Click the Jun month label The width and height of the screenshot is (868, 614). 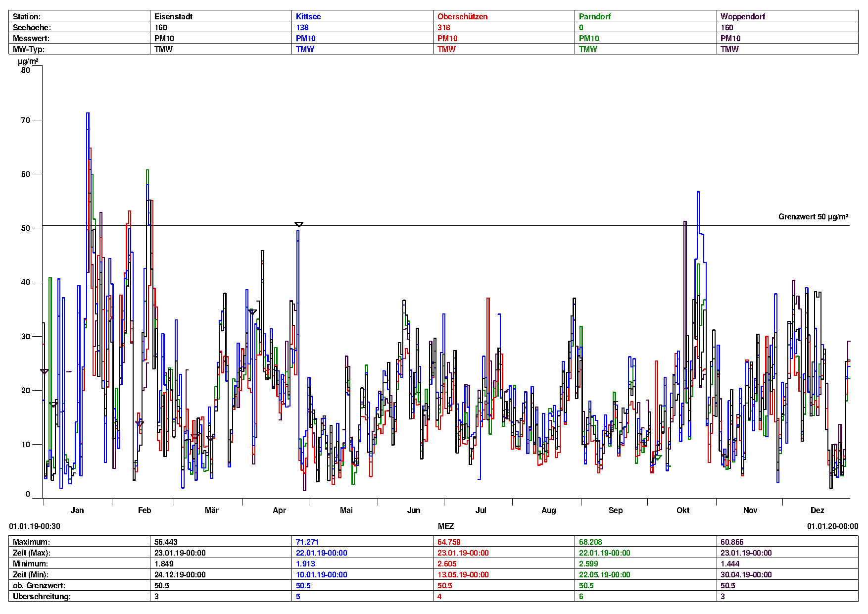click(x=414, y=510)
